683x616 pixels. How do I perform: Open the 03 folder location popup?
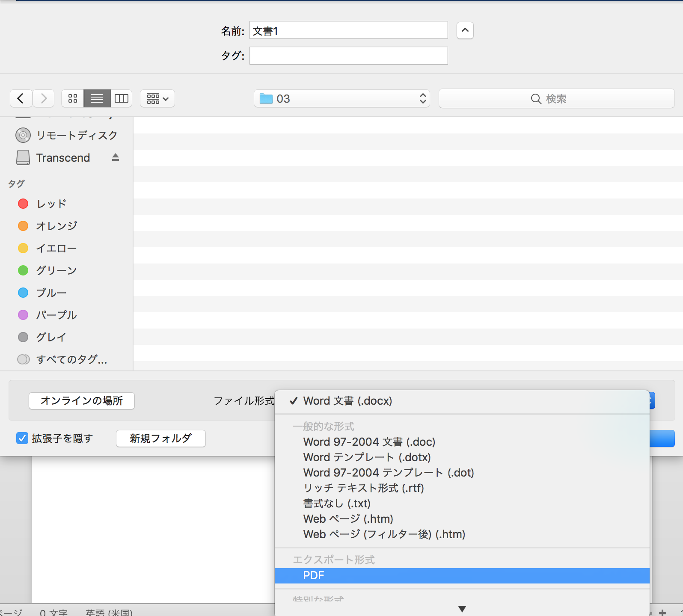[342, 98]
